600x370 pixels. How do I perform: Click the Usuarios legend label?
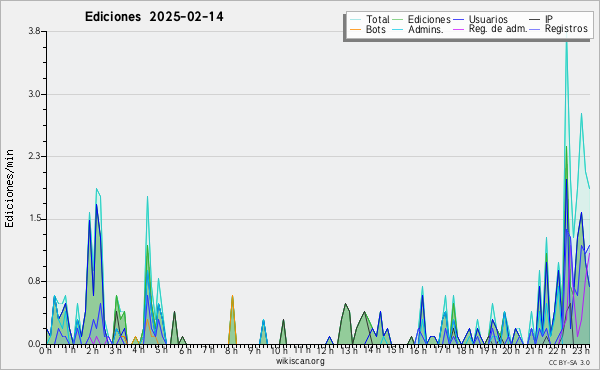click(488, 19)
